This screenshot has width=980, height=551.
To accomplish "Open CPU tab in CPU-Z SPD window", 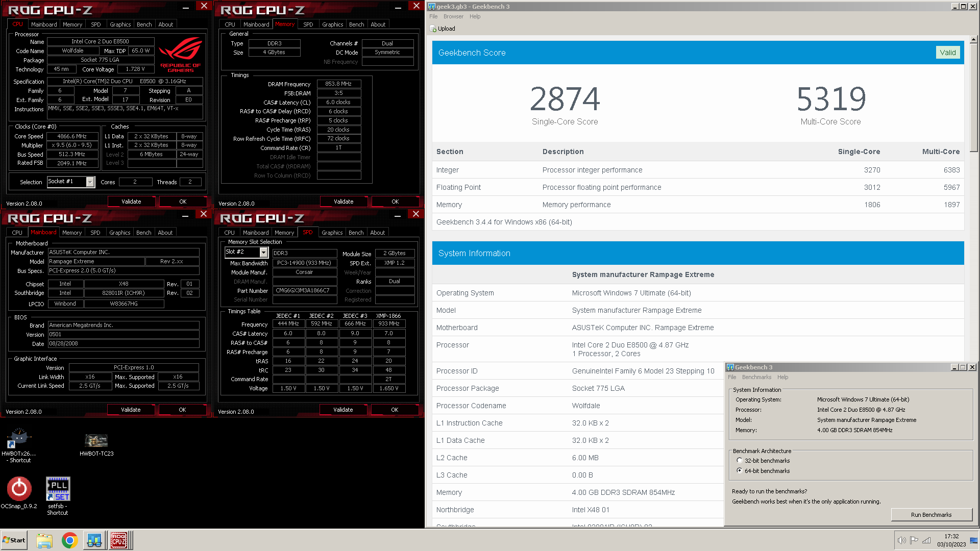I will [230, 233].
